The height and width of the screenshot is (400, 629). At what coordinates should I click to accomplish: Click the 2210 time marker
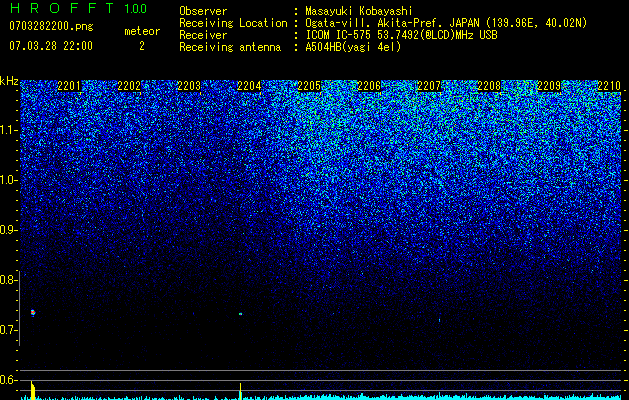pyautogui.click(x=609, y=86)
